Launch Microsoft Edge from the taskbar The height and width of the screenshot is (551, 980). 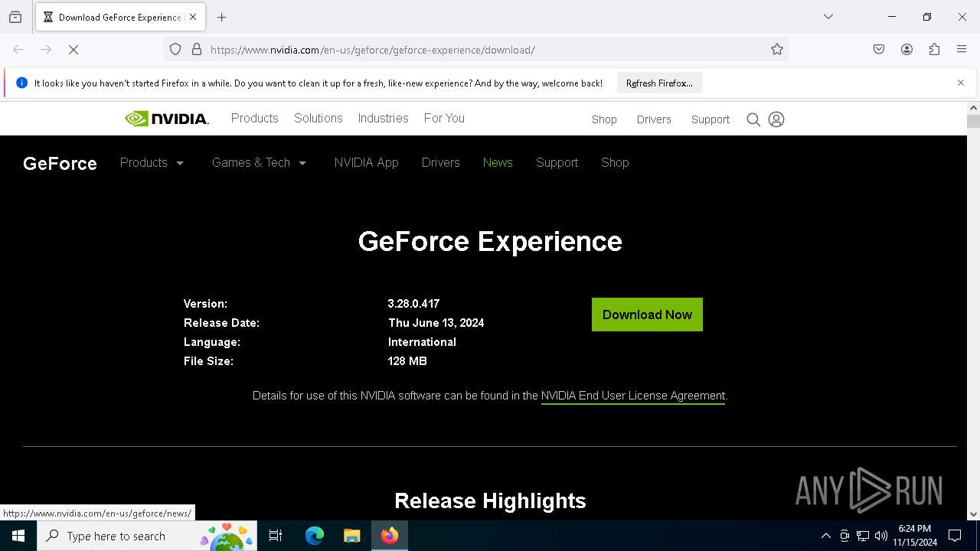[x=315, y=536]
